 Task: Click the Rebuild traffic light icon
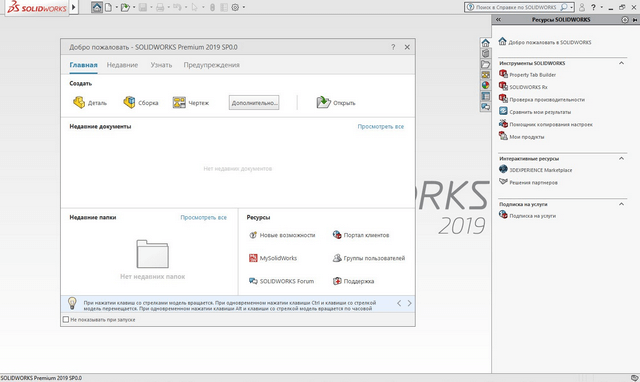coord(212,7)
